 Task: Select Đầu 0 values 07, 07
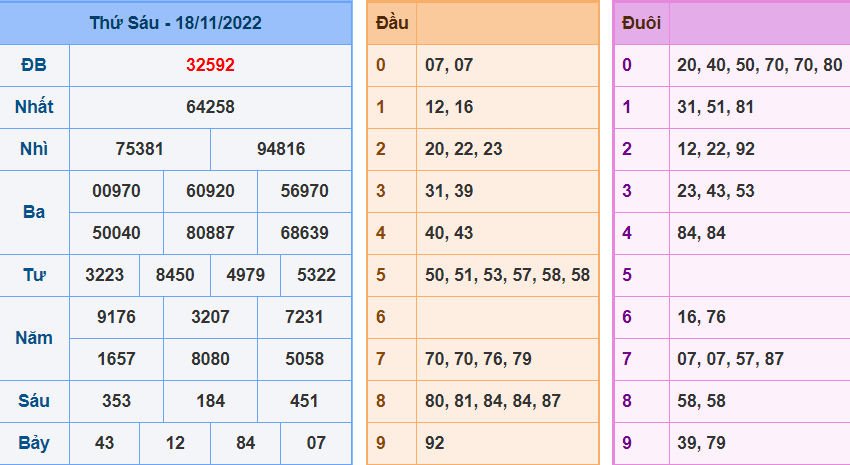coord(449,65)
